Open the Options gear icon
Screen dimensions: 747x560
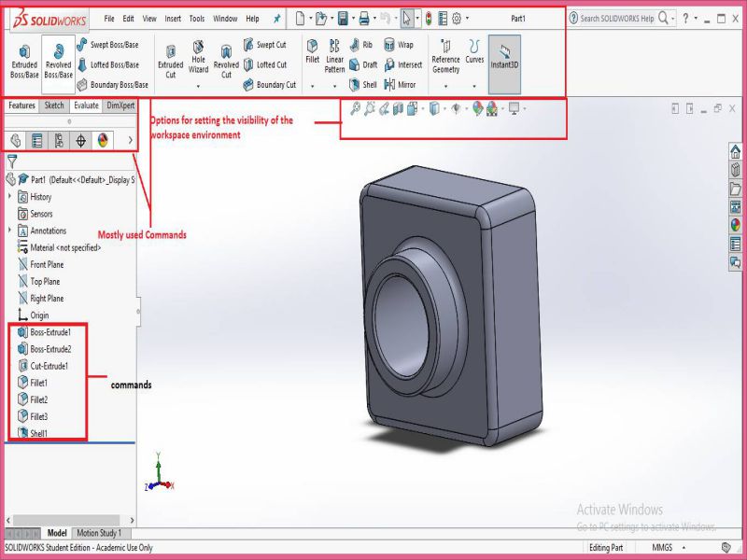pyautogui.click(x=457, y=19)
